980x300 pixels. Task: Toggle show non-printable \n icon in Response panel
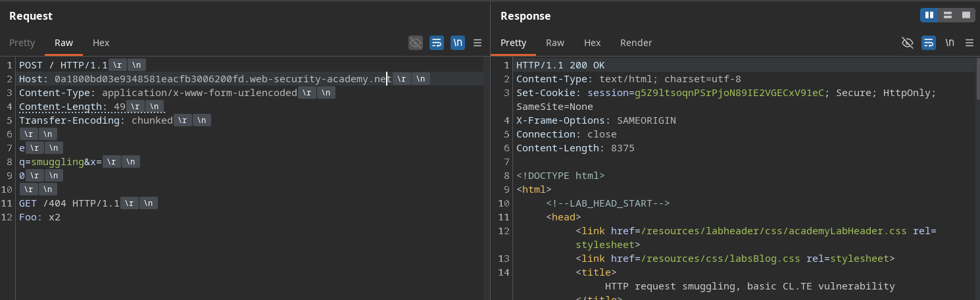pyautogui.click(x=950, y=43)
